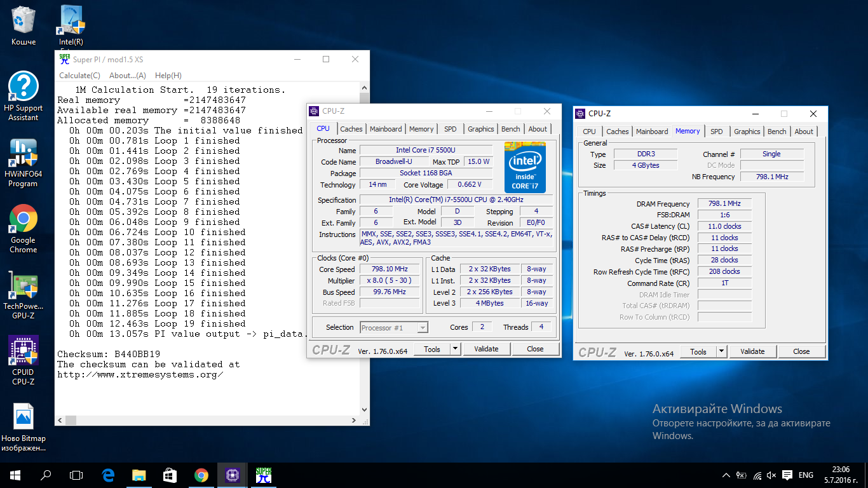Viewport: 868px width, 488px height.
Task: Click the CPU Name field Intel Core i7 5500U
Action: pos(426,150)
